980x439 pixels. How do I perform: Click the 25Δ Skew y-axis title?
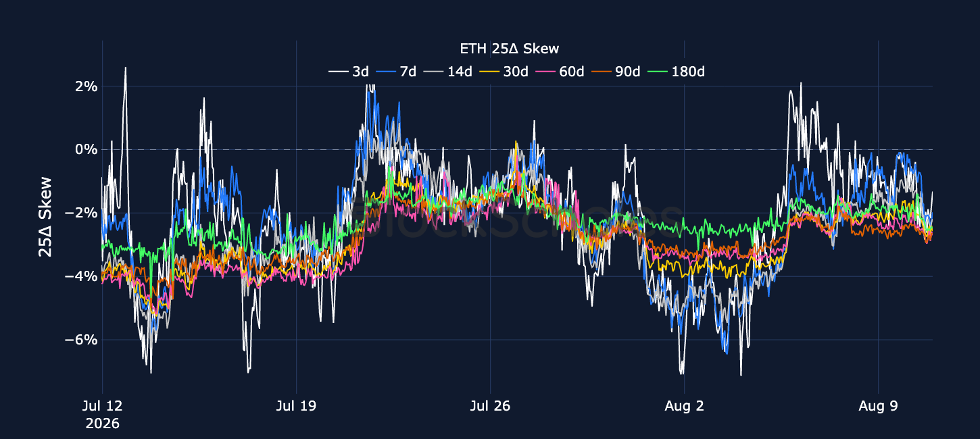(x=45, y=216)
